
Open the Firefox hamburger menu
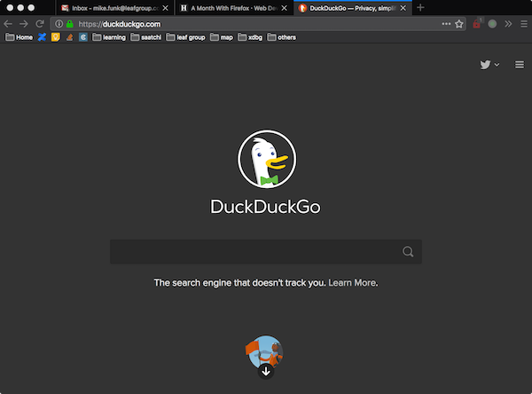tap(524, 24)
